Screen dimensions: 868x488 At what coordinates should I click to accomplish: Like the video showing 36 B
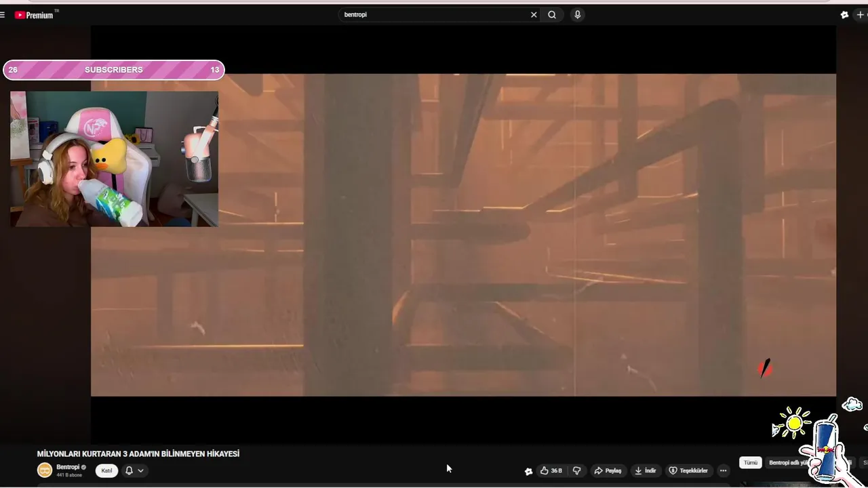[551, 470]
